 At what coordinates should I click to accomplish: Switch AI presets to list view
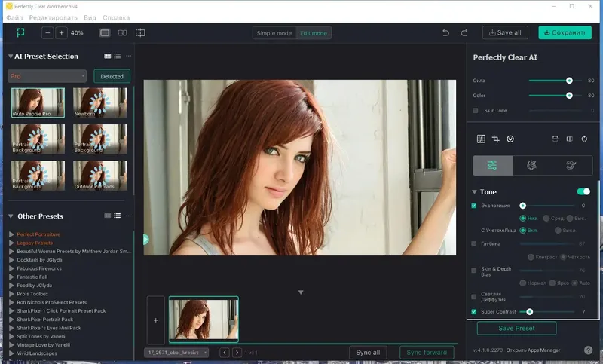click(x=118, y=57)
